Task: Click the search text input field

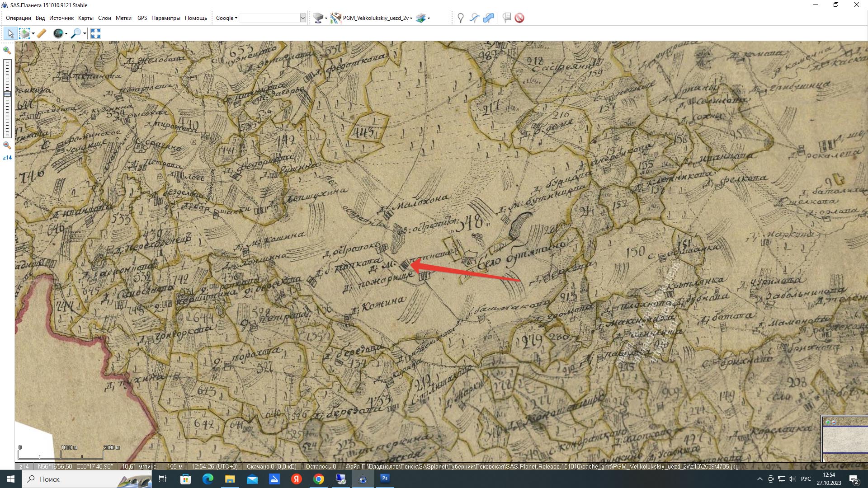Action: 270,18
